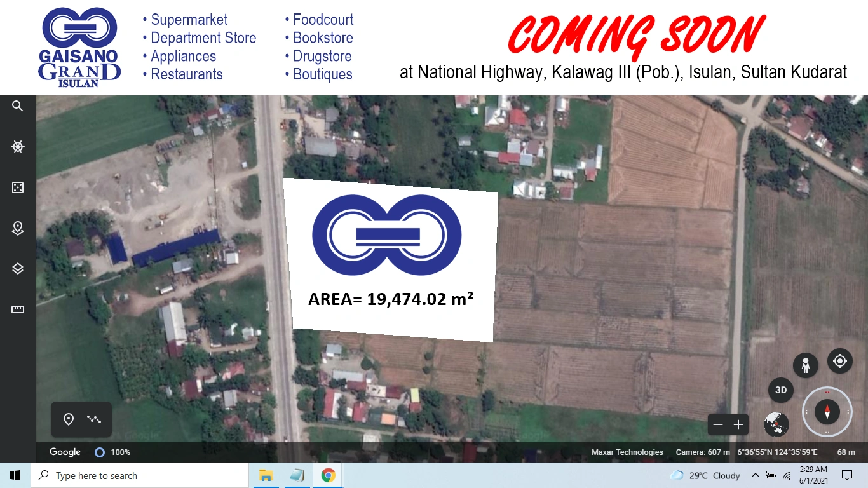The image size is (868, 488).
Task: Click the Camera: 607 m readout
Action: coord(703,452)
